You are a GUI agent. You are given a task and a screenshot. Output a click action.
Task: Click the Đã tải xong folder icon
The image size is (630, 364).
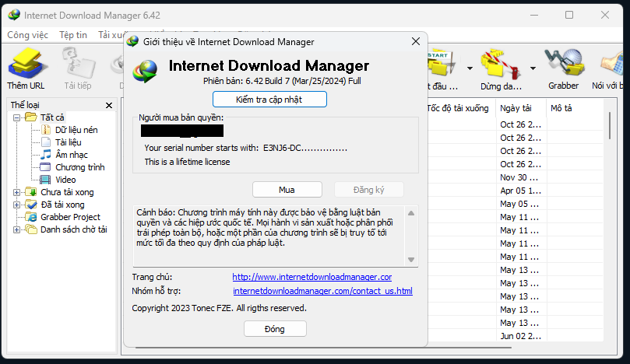pyautogui.click(x=31, y=205)
